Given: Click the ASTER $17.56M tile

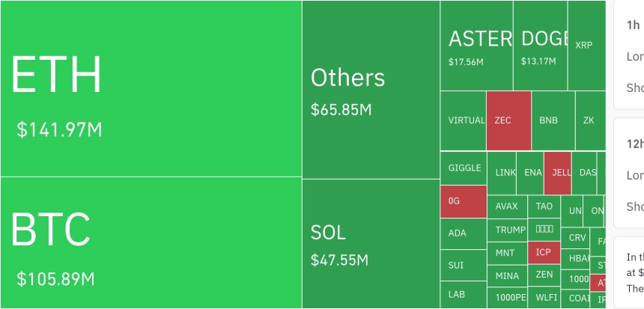Looking at the screenshot, I should click(476, 46).
